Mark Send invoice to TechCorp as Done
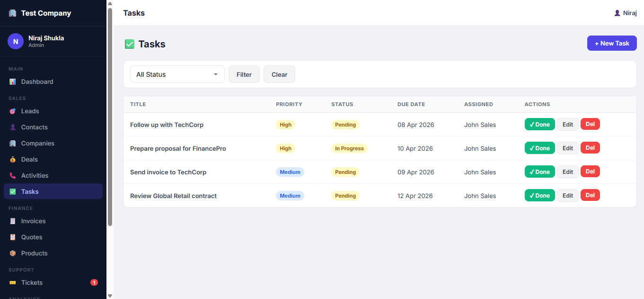Image resolution: width=644 pixels, height=299 pixels. [539, 172]
